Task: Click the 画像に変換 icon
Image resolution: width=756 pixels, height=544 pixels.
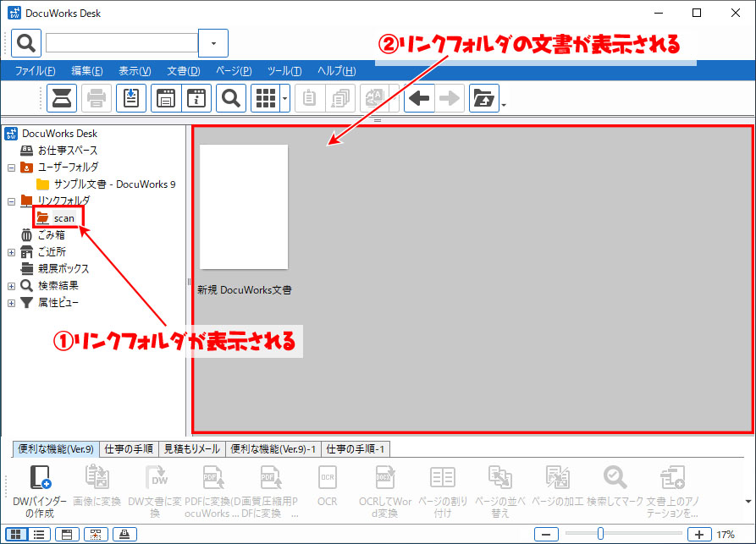Action: click(x=97, y=477)
